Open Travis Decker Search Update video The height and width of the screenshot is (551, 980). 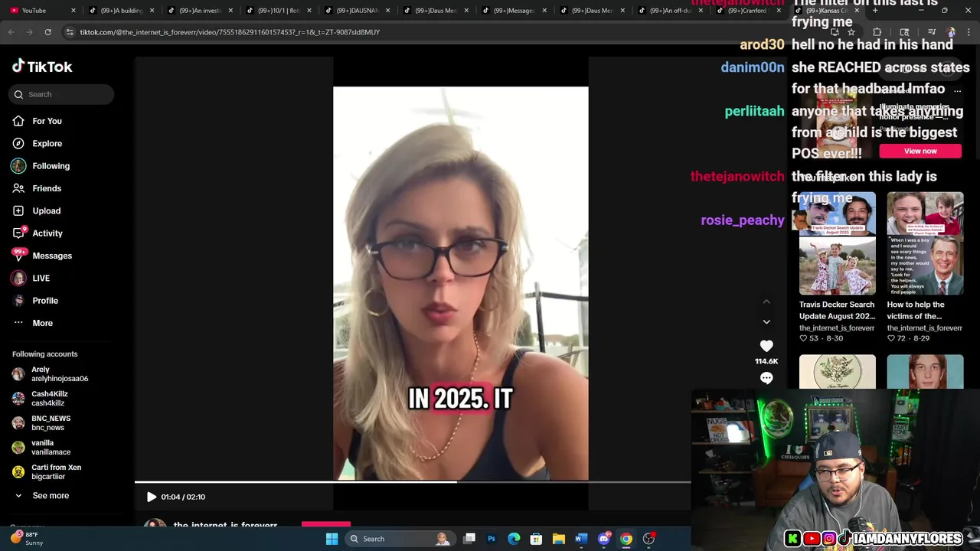coord(838,243)
